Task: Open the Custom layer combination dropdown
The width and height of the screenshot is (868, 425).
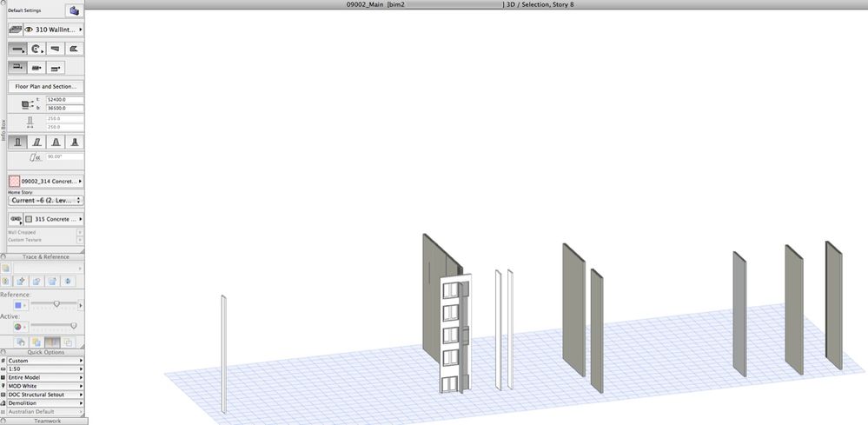Action: point(45,361)
